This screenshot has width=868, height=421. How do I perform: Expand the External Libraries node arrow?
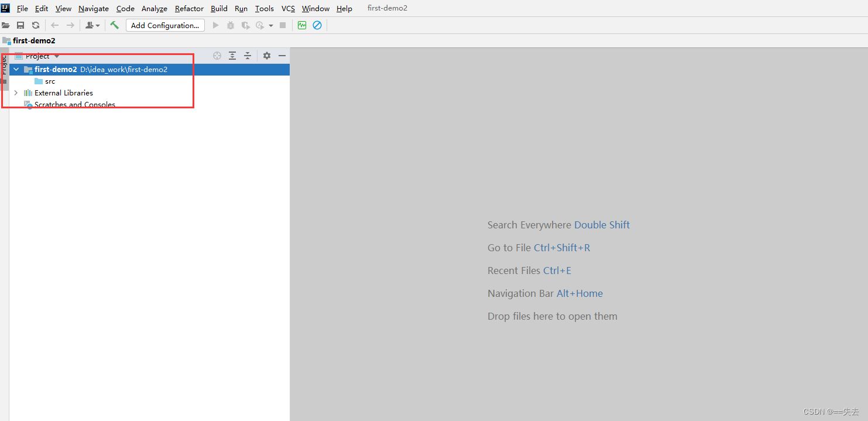click(16, 93)
